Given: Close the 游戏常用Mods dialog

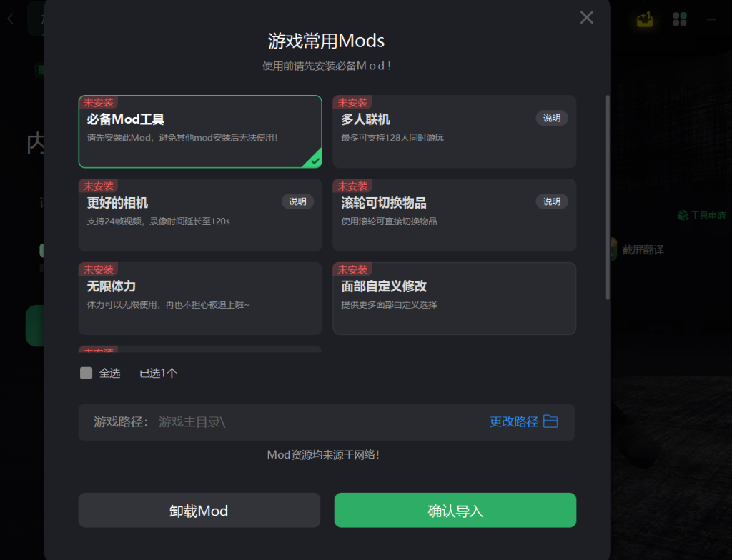Looking at the screenshot, I should (x=586, y=18).
